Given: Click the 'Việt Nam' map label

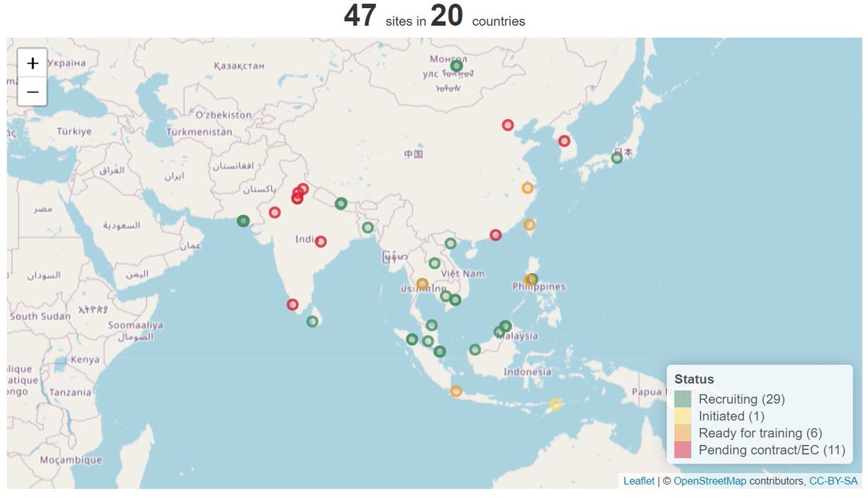Looking at the screenshot, I should [x=464, y=273].
